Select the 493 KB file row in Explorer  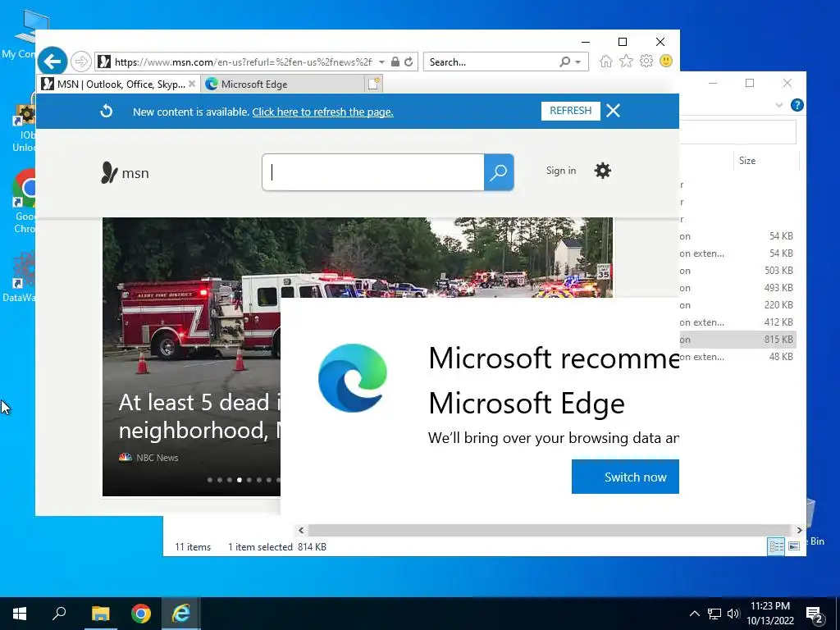point(737,288)
